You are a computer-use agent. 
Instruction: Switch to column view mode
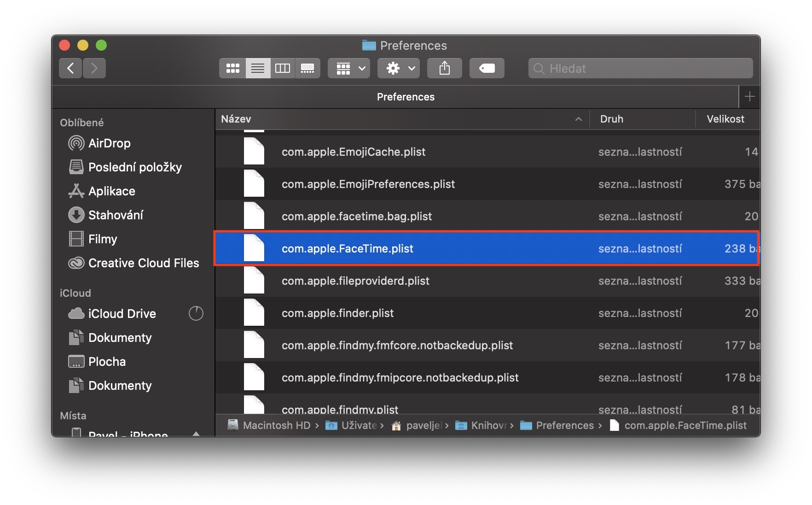282,68
